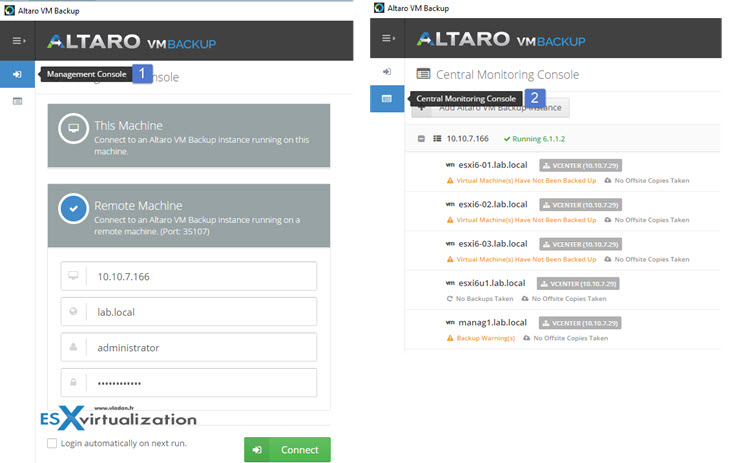Click the Running 6.1.1.2 status text
Image resolution: width=730 pixels, height=463 pixels.
click(x=534, y=139)
